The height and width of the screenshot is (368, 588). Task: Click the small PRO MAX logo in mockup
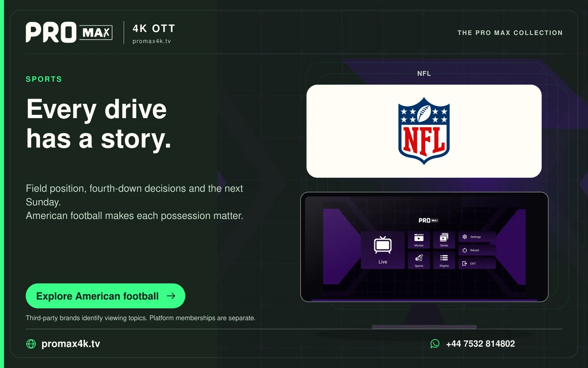428,221
